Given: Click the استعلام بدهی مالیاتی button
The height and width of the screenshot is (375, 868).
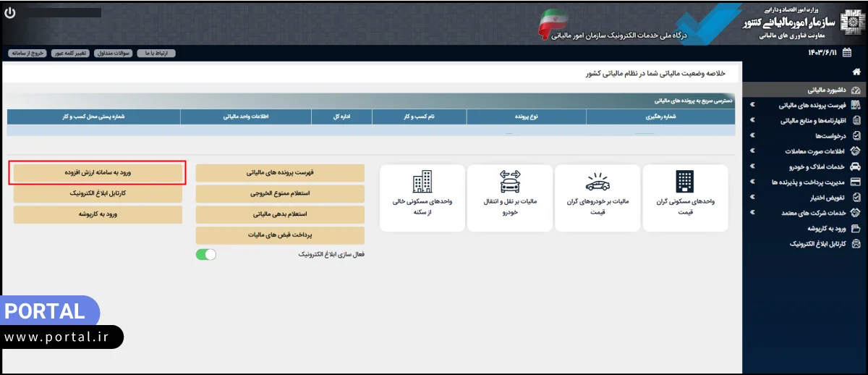Looking at the screenshot, I should [280, 215].
